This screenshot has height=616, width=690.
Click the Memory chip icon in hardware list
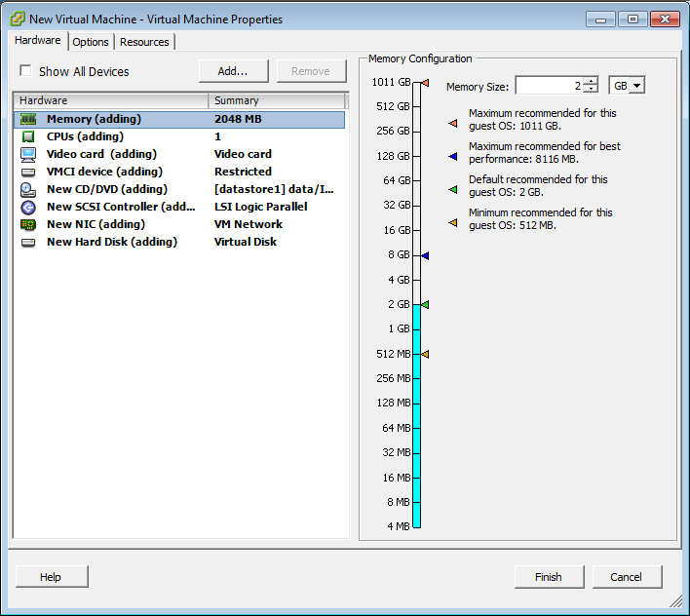(28, 119)
